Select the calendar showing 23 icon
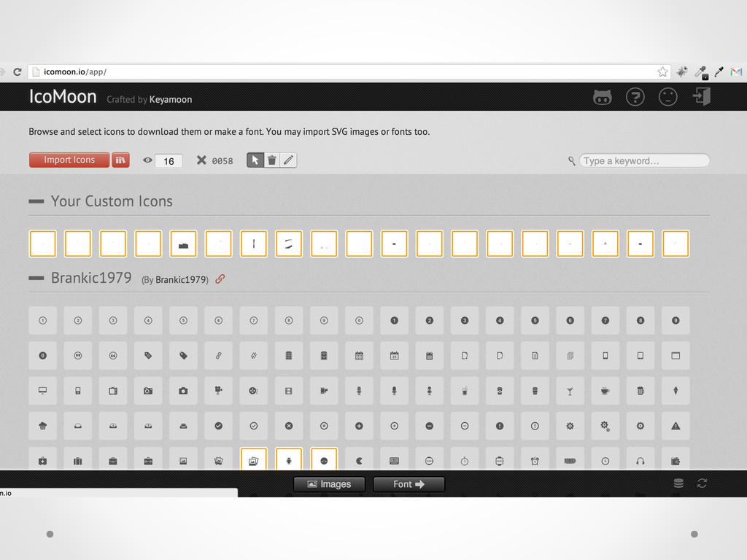The height and width of the screenshot is (560, 747). click(x=395, y=356)
